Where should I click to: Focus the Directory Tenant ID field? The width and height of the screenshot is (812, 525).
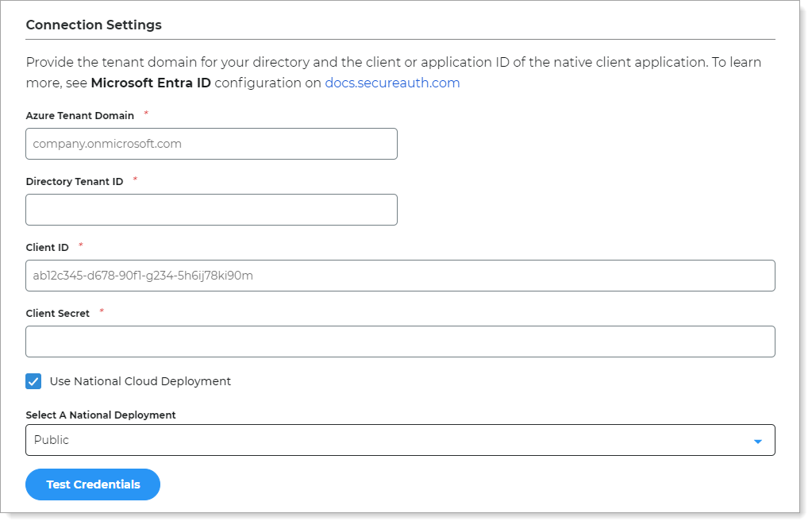click(211, 210)
